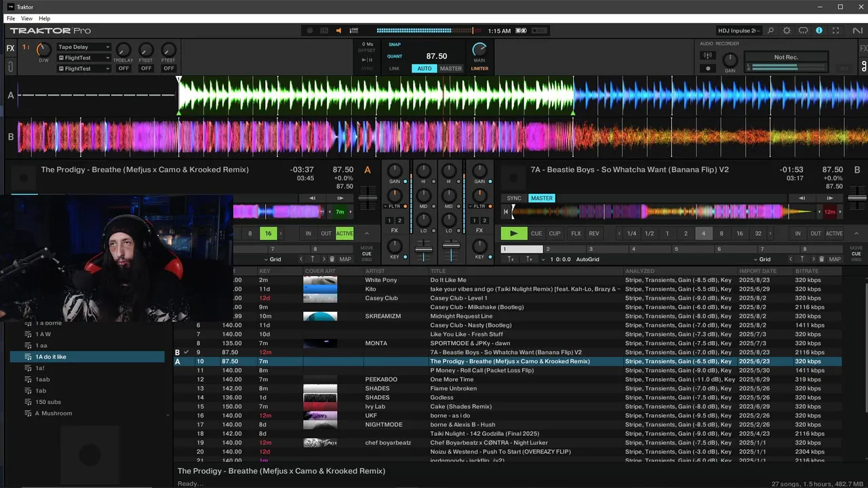Sort by ARTIST column header
This screenshot has width=868, height=488.
[x=375, y=271]
